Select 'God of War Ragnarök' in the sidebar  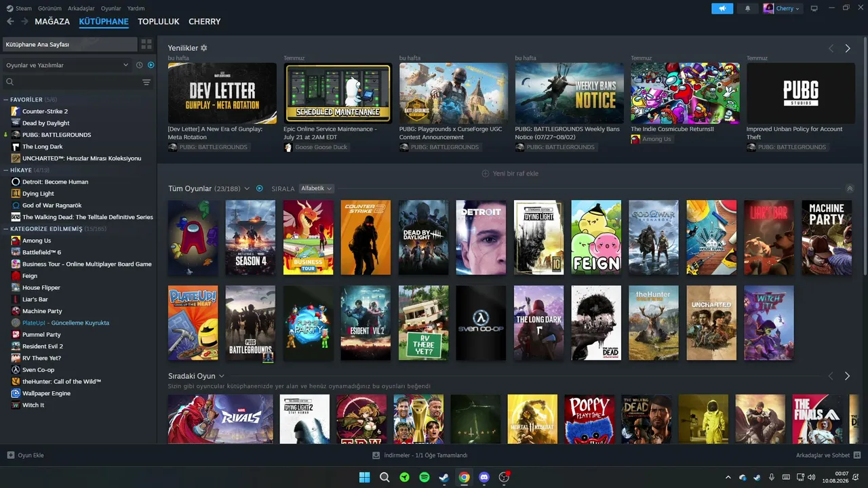point(52,205)
